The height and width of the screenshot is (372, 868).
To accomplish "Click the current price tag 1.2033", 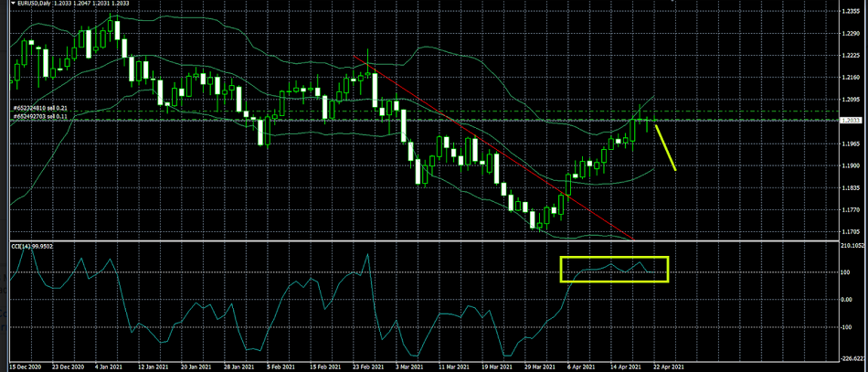I will [850, 121].
